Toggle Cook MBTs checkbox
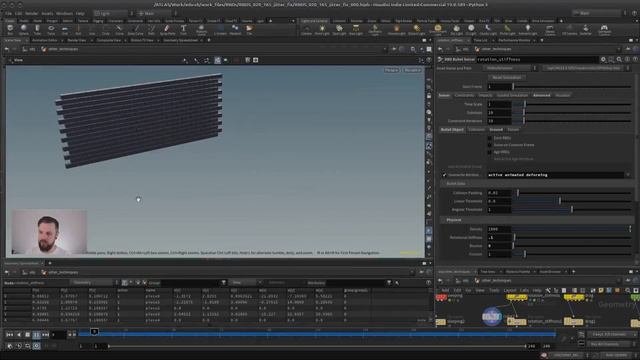The height and width of the screenshot is (360, 640). click(x=489, y=138)
